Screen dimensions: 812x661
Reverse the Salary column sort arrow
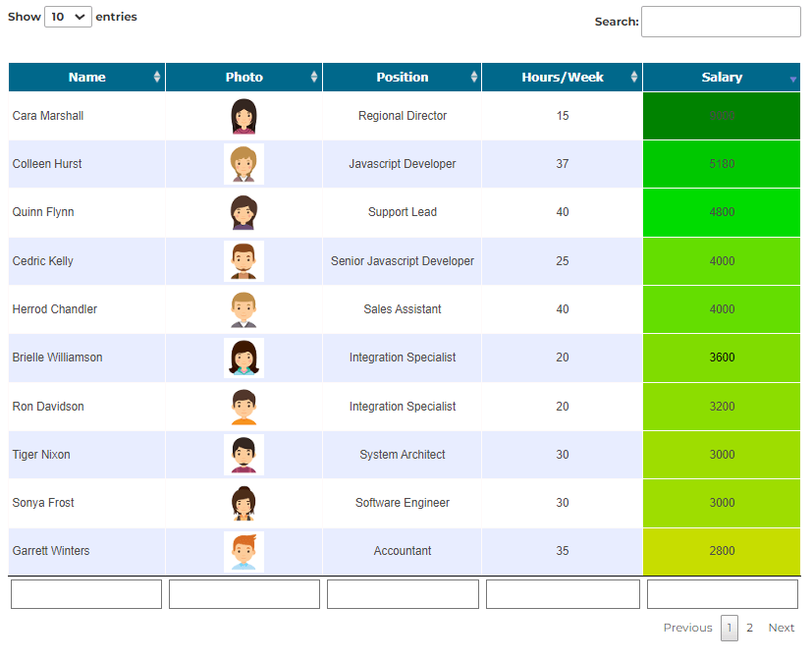(x=792, y=80)
